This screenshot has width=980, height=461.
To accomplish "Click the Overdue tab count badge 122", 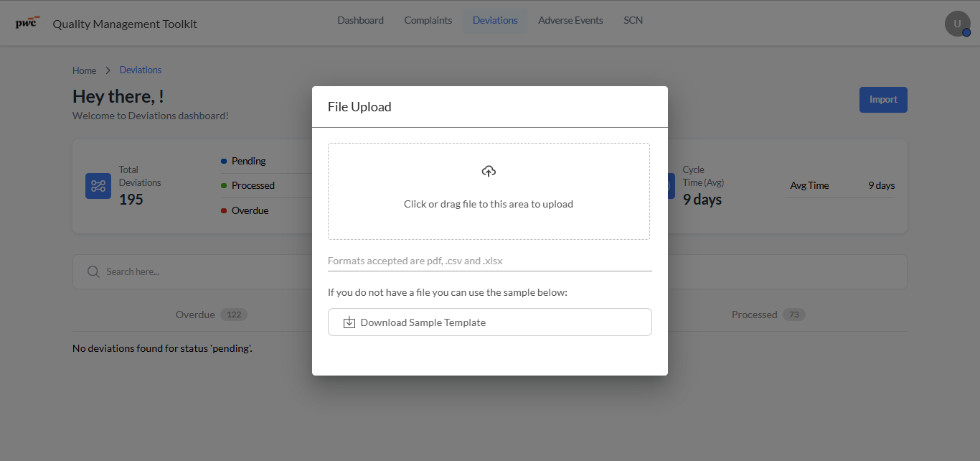I will click(x=233, y=315).
